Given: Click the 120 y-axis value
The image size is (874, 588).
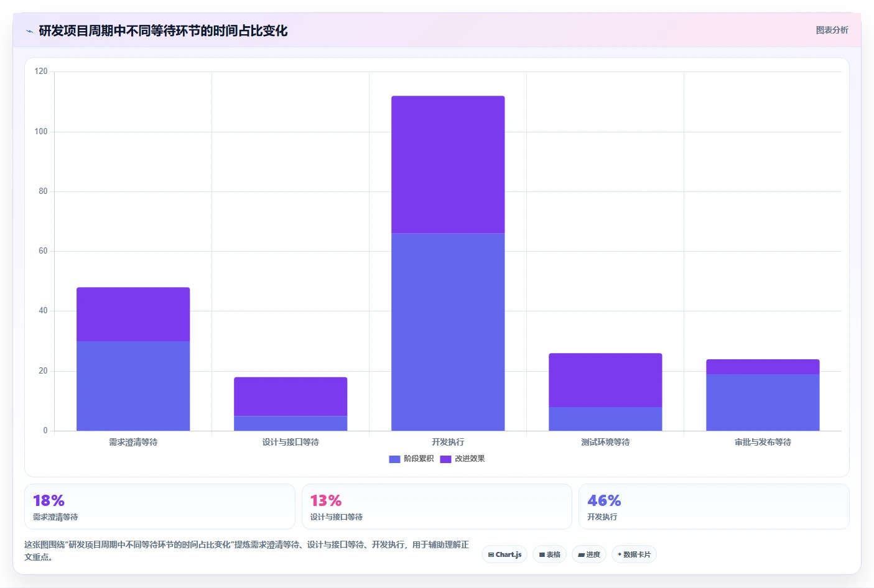Looking at the screenshot, I should pos(41,71).
